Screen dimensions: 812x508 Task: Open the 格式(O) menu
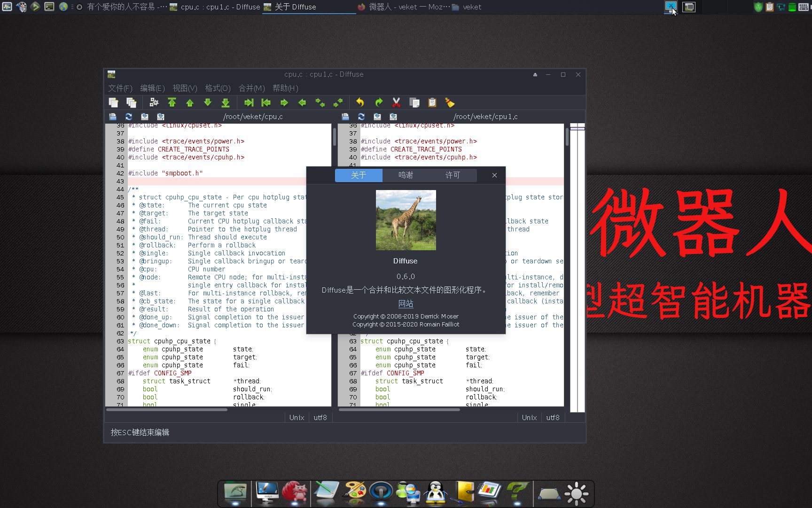pyautogui.click(x=218, y=88)
